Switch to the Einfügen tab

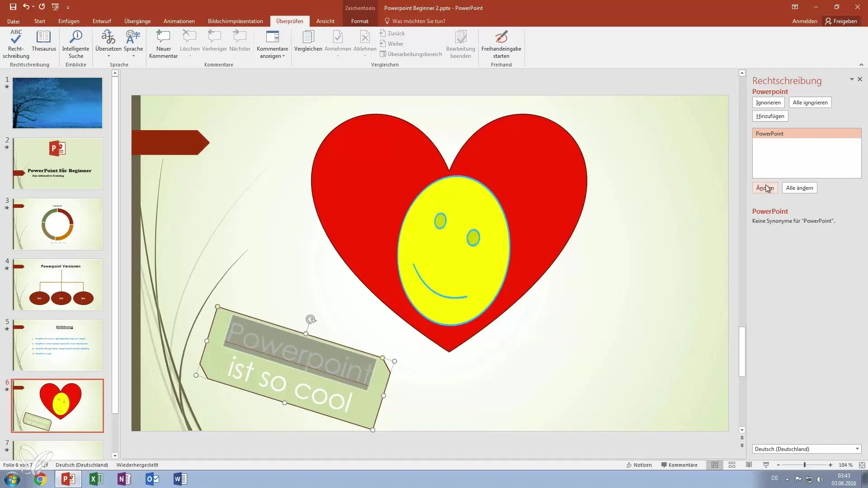69,21
